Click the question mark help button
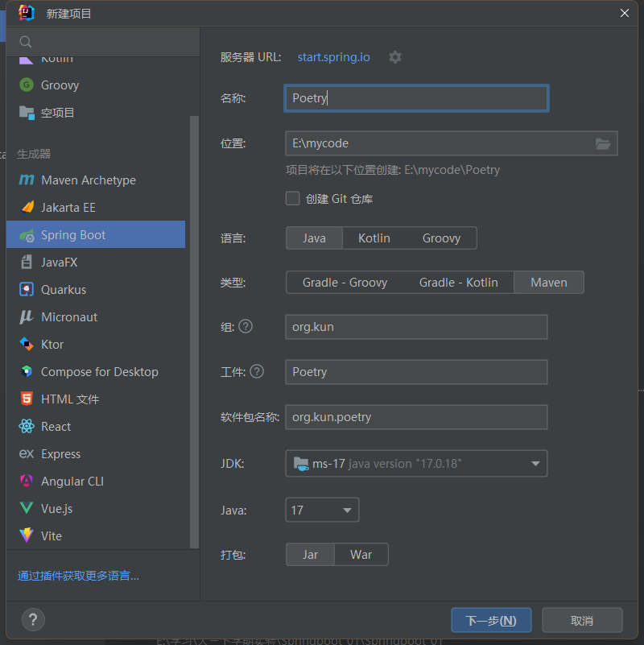 pos(33,619)
